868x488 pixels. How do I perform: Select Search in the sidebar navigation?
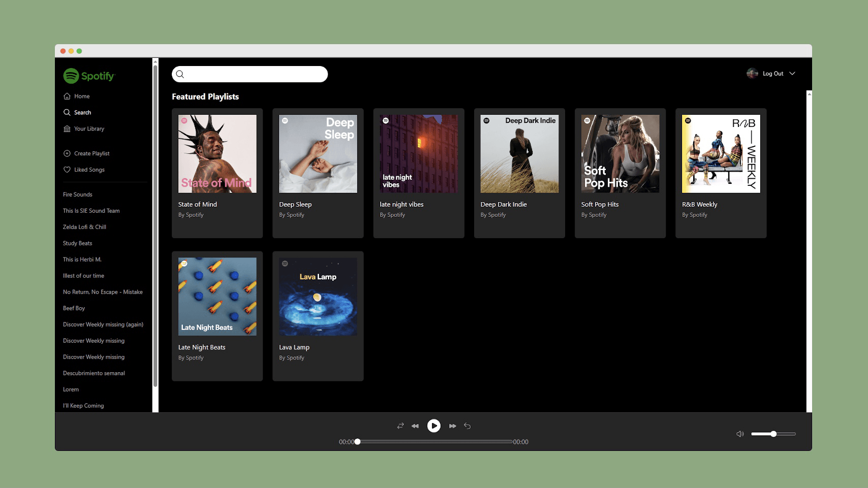click(82, 113)
